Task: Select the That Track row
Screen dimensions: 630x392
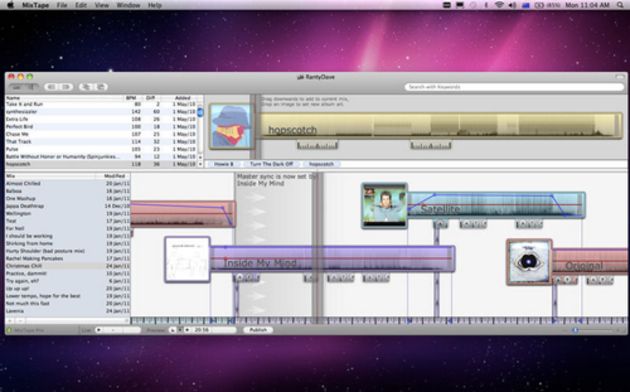Action: [x=101, y=141]
